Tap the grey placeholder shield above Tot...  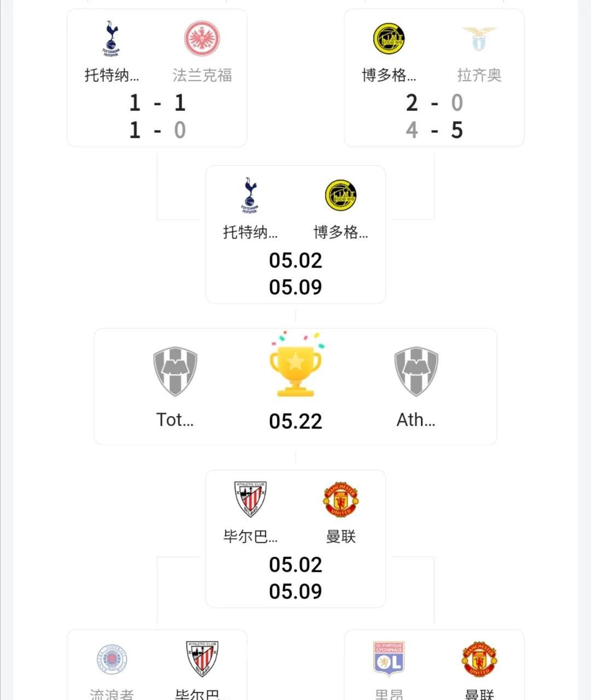click(175, 371)
